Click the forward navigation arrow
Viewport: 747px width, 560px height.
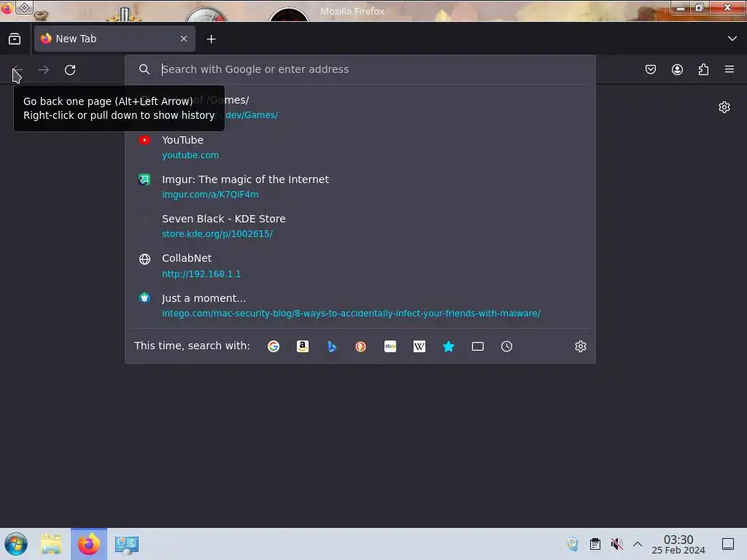[44, 70]
